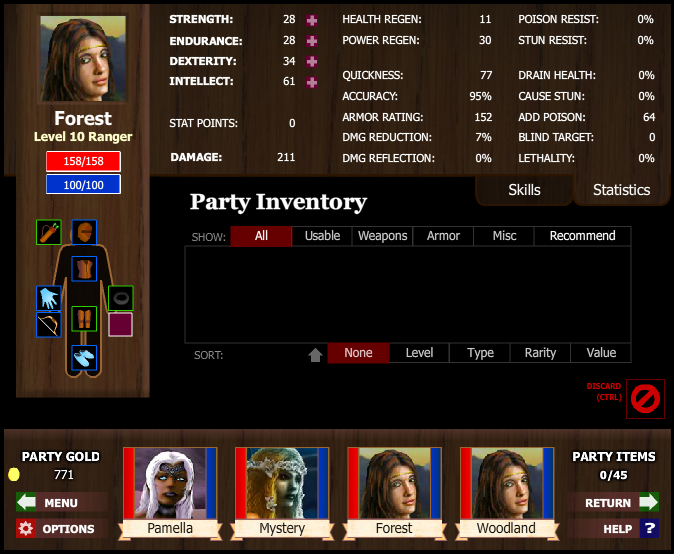Select the blue gloves slot
This screenshot has width=674, height=554.
pyautogui.click(x=49, y=298)
